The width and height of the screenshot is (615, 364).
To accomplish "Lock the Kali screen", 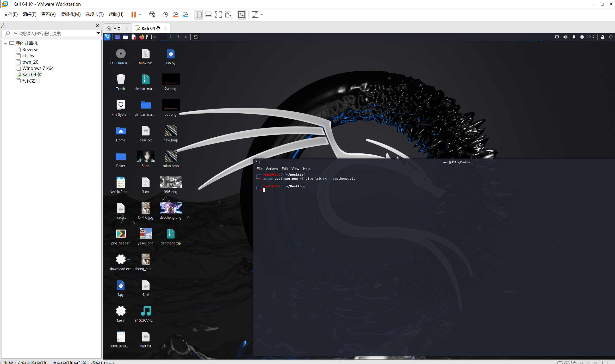I will click(603, 37).
